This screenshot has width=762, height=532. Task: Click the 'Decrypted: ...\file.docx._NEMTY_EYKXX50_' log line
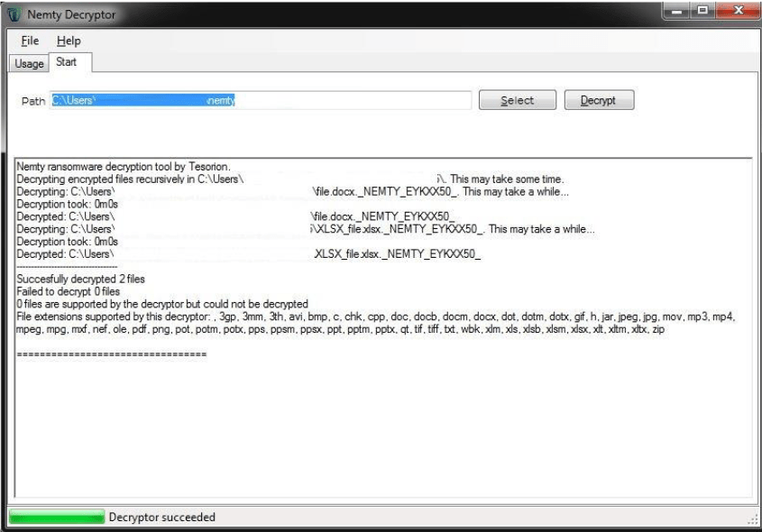click(235, 216)
